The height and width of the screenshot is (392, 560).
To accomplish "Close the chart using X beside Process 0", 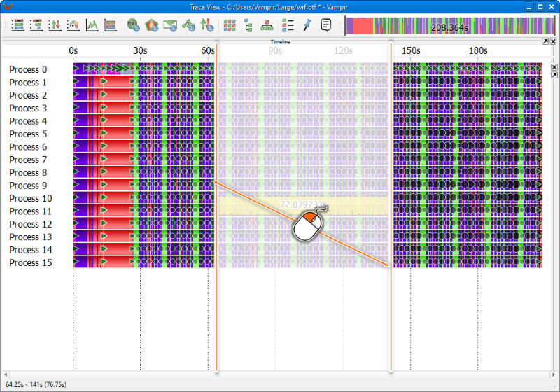I will pos(554,67).
